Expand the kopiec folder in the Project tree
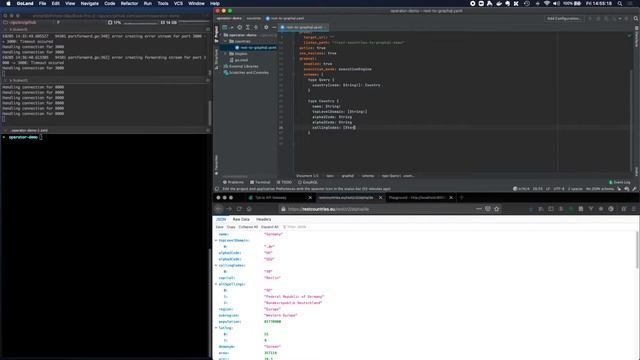The width and height of the screenshot is (640, 360). coord(225,53)
